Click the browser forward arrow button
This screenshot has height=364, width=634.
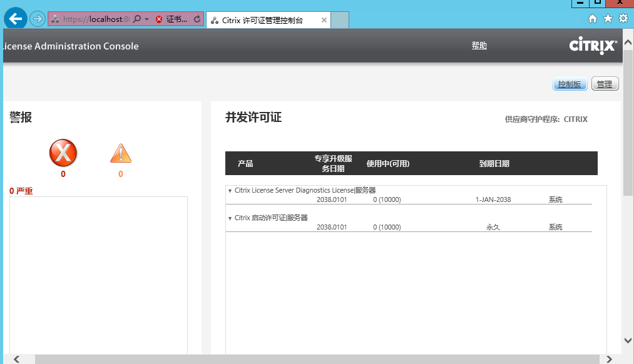point(37,19)
